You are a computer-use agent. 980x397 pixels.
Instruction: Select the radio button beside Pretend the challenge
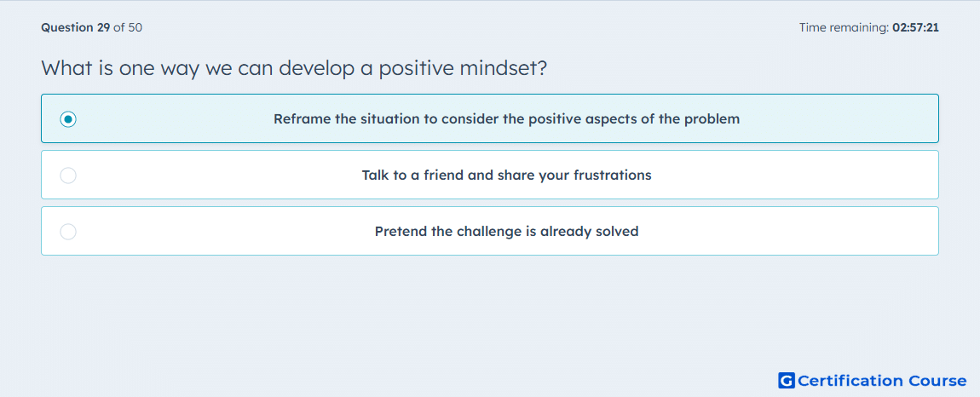point(68,232)
